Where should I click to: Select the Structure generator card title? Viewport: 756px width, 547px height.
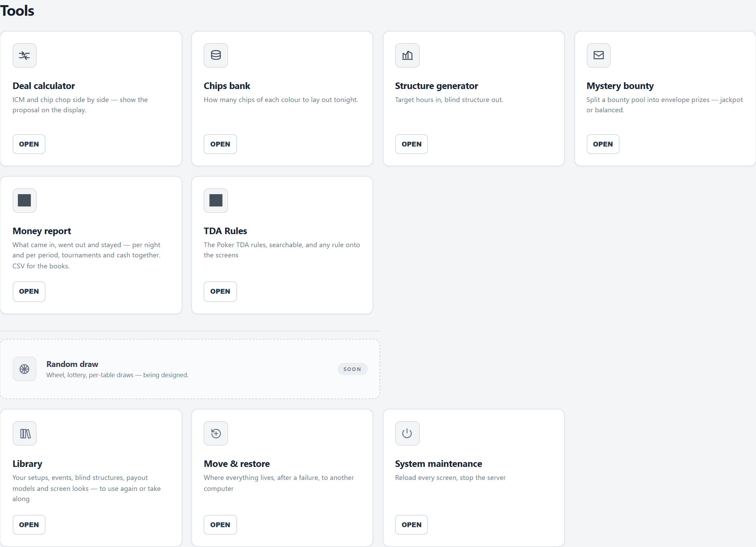[436, 86]
